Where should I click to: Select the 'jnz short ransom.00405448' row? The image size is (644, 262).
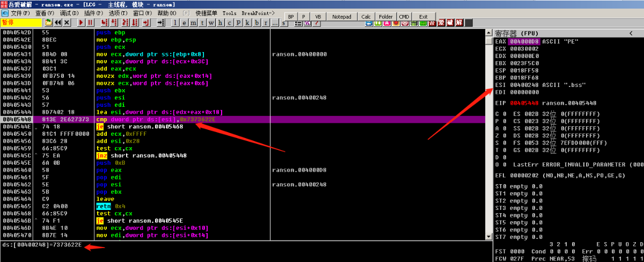(243, 156)
